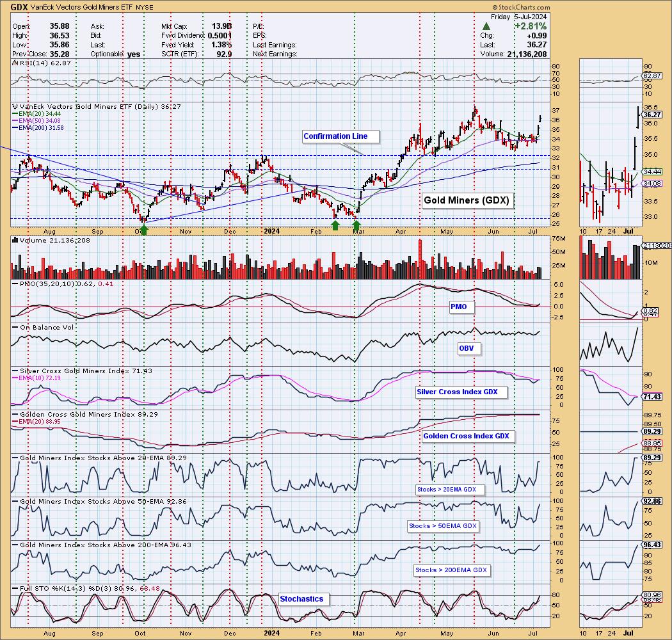672x640 pixels.
Task: Click the Stocks Above 200-EMA legend title
Action: pyautogui.click(x=106, y=545)
